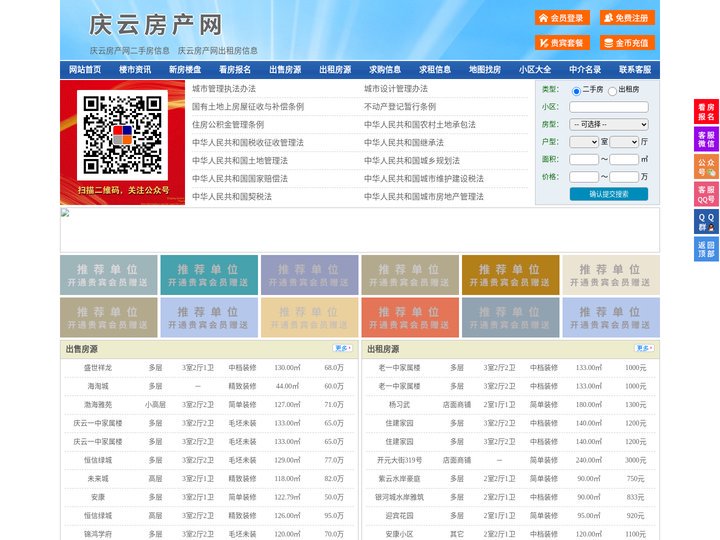Open 紫云水岸豪庭 rental listing
Screen dimensions: 720x540
(x=399, y=478)
